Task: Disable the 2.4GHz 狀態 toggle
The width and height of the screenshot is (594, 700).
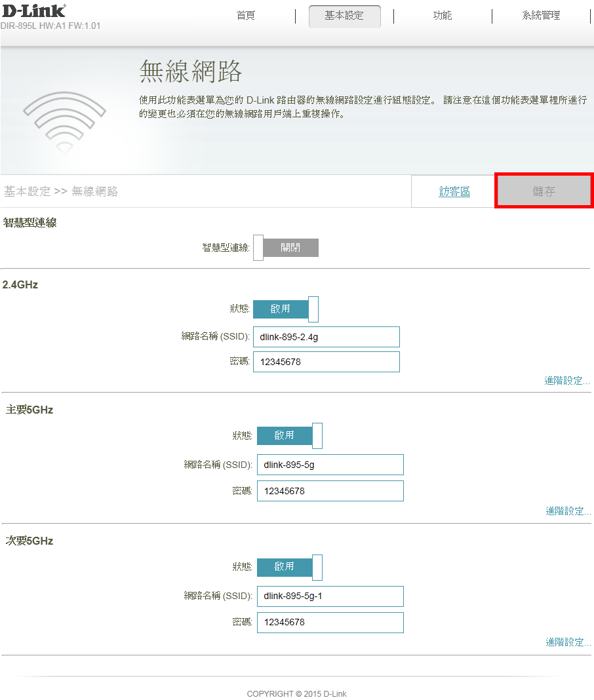Action: pos(286,309)
